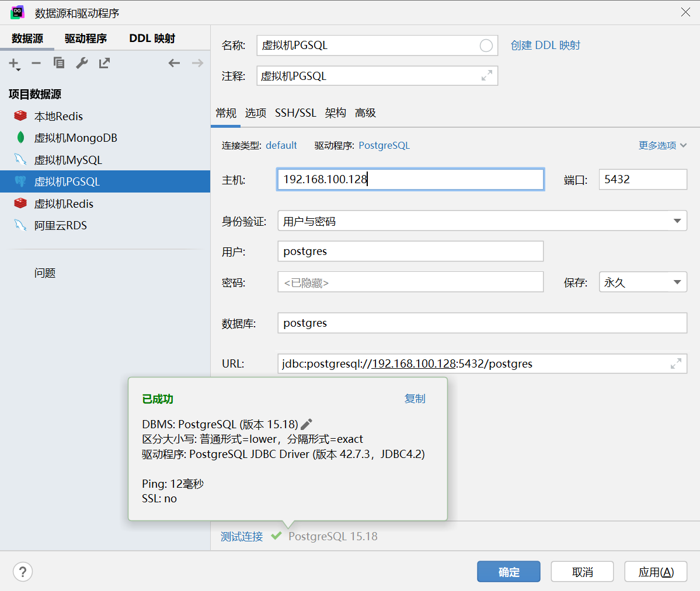Click the Redis icon next to 本地Redis

click(x=20, y=116)
